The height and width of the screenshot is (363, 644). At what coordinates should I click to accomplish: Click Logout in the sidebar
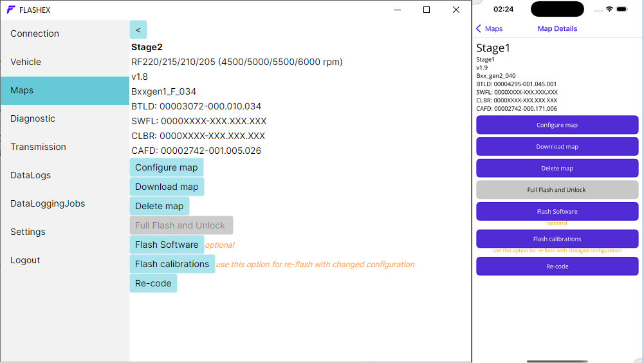pos(25,260)
